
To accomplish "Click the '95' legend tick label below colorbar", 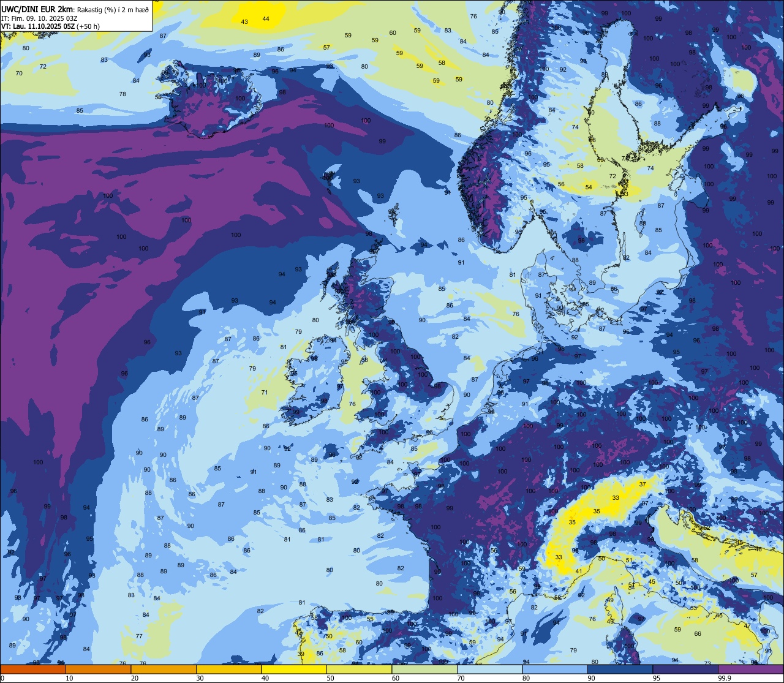I will [656, 678].
